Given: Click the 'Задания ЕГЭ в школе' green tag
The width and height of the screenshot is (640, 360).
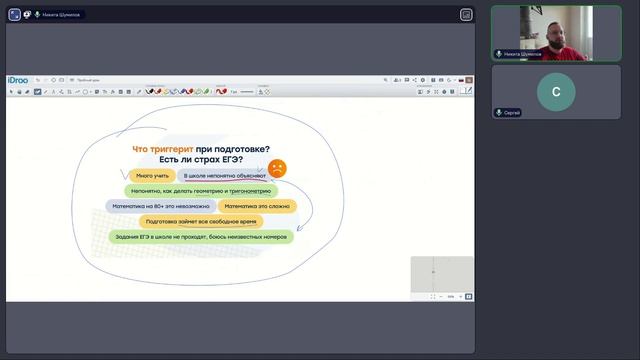Looking at the screenshot, I should click(201, 237).
